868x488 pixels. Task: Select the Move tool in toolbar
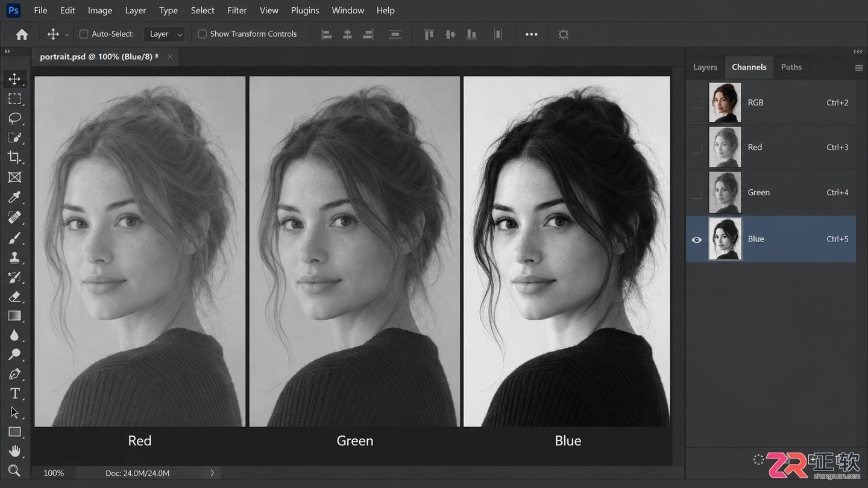coord(14,79)
